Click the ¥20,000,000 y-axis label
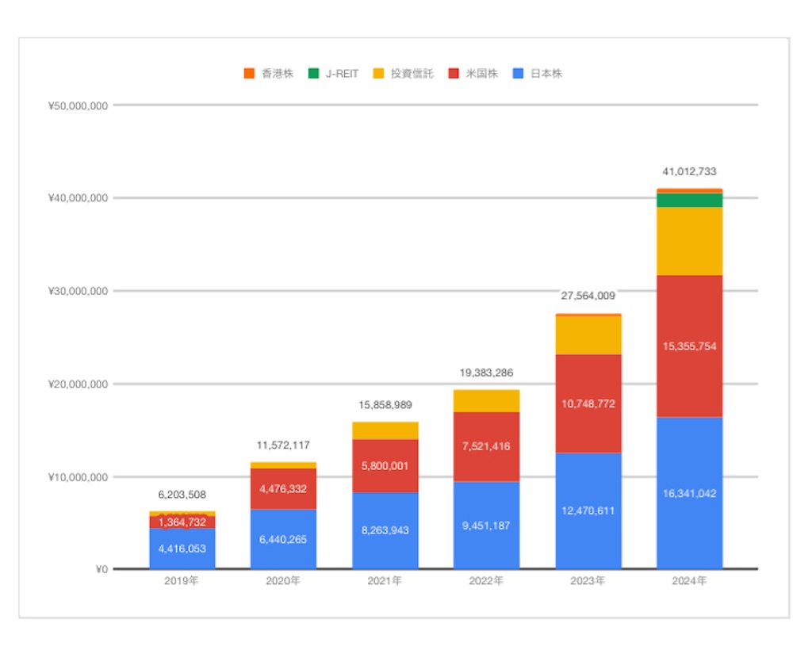Image resolution: width=812 pixels, height=650 pixels. 78,384
